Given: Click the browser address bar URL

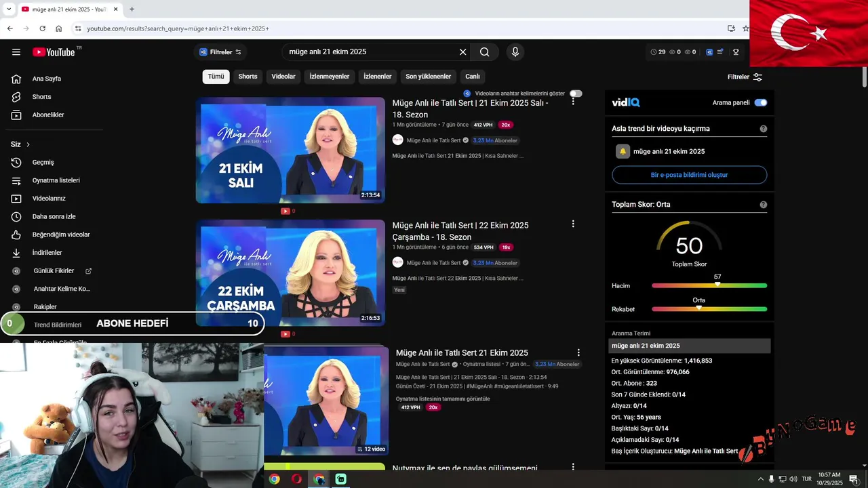Looking at the screenshot, I should tap(178, 28).
